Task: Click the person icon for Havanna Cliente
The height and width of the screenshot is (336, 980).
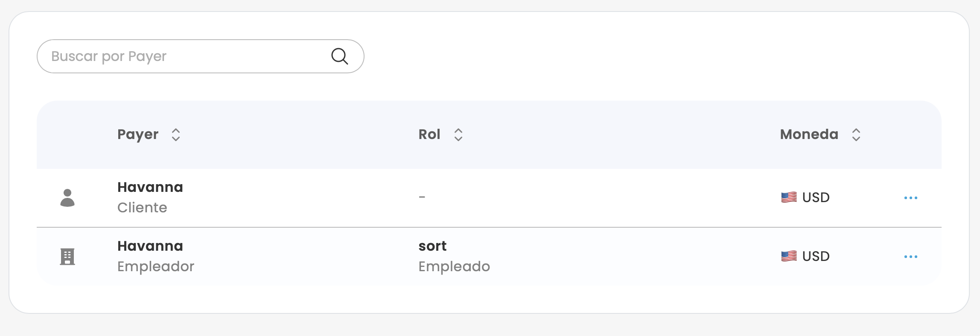Action: [67, 198]
